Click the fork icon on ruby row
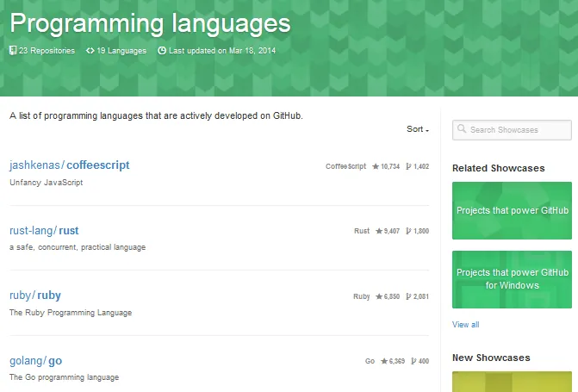Viewport: 578px width, 392px height. pyautogui.click(x=408, y=296)
